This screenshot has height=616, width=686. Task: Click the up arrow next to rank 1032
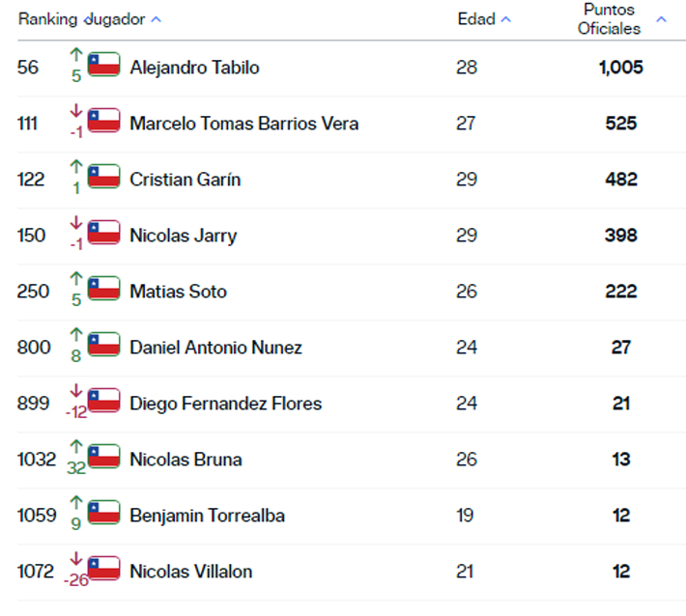[x=76, y=446]
